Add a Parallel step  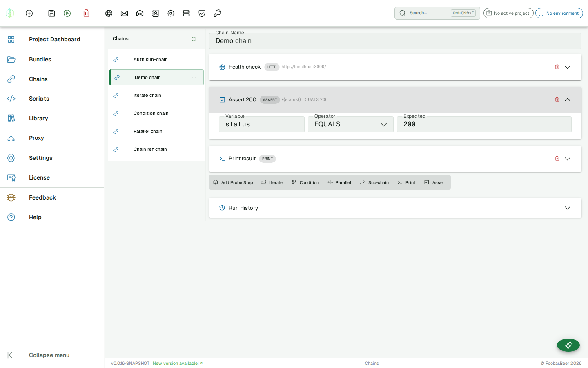coord(339,182)
